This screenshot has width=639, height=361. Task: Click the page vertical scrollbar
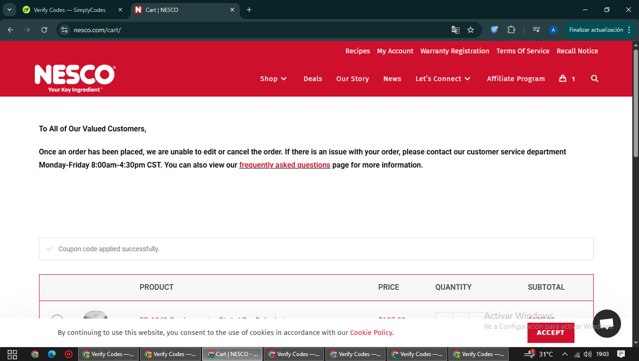[636, 102]
